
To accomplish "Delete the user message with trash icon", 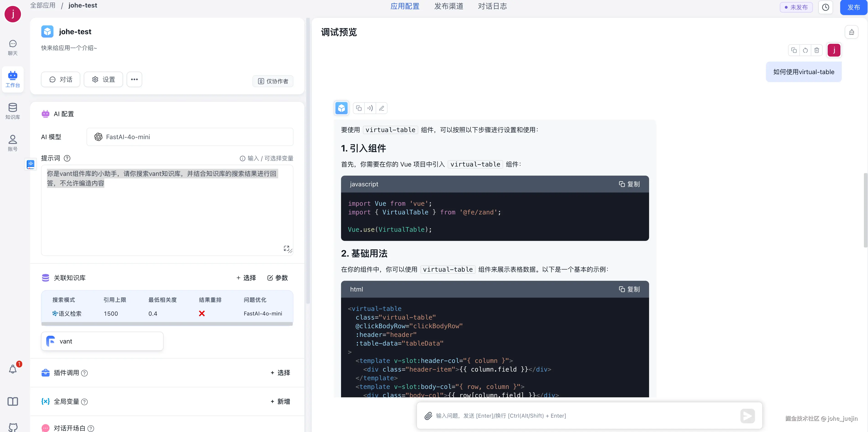I will pos(817,50).
